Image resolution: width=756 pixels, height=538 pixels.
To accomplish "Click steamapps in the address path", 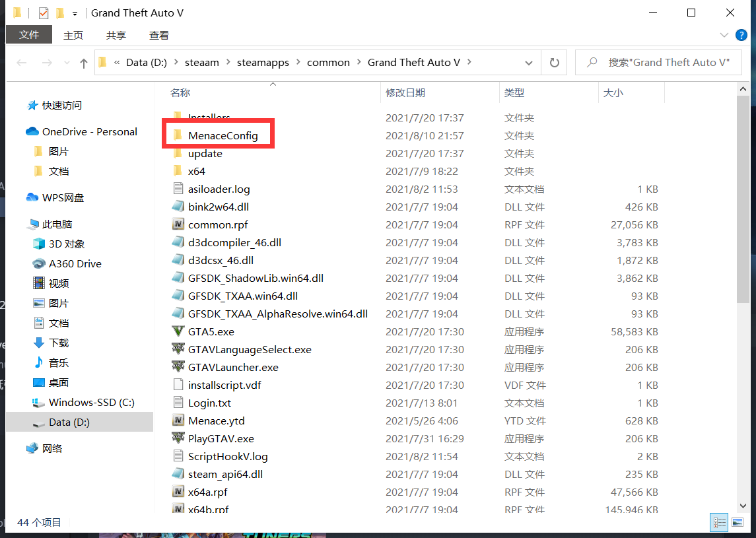I will (263, 63).
